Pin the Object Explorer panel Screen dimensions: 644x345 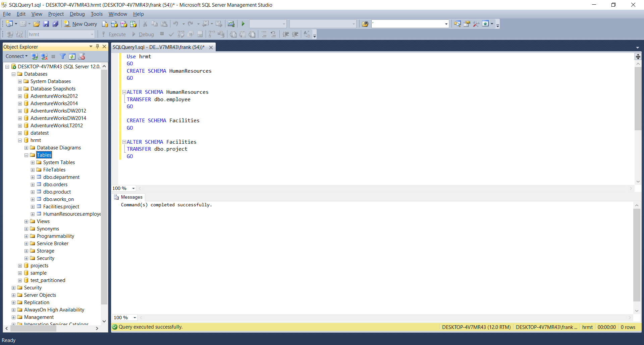(x=97, y=47)
